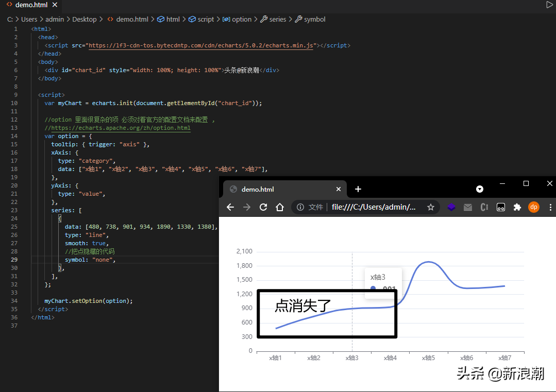This screenshot has width=556, height=392.
Task: Click the browser address bar URL
Action: 374,207
